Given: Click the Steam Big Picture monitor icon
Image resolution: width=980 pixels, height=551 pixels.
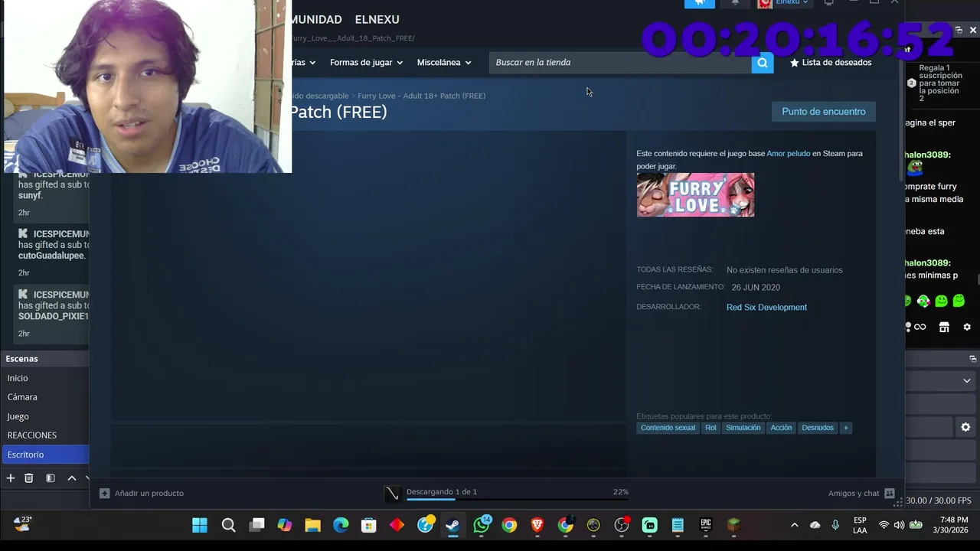Looking at the screenshot, I should pos(828,3).
